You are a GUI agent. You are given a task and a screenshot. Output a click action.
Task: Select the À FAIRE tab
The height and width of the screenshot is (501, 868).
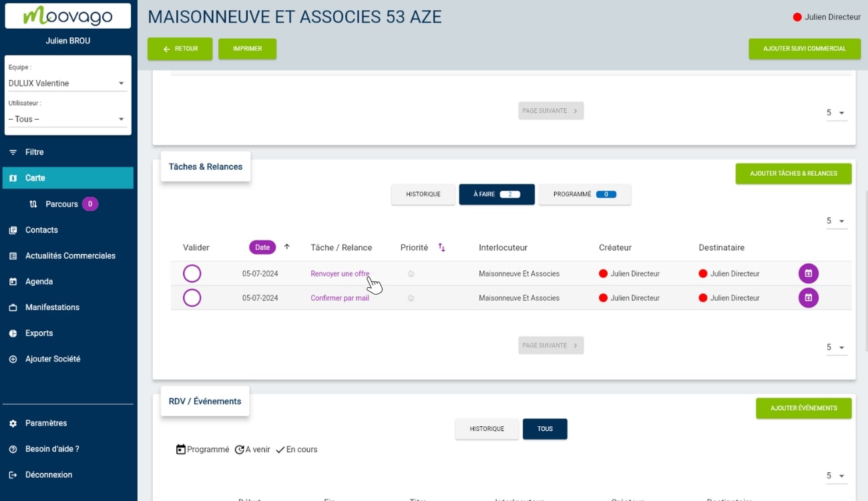click(497, 194)
